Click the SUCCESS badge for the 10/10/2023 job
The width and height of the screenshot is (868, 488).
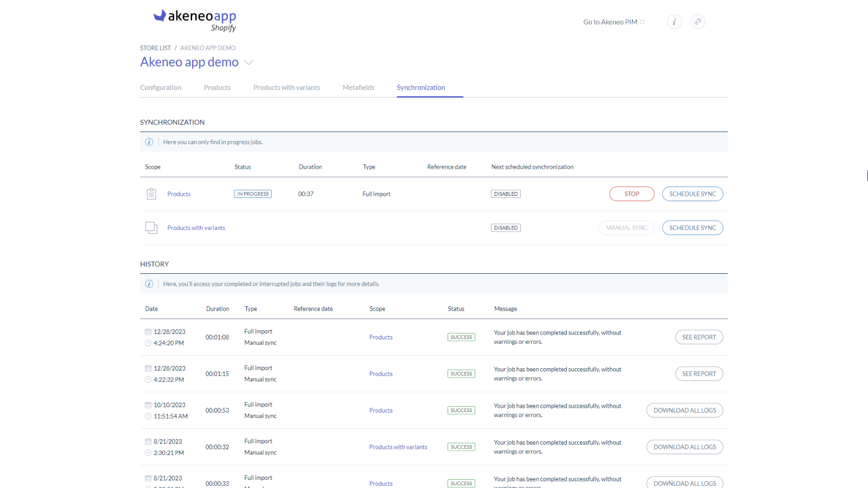click(x=461, y=410)
